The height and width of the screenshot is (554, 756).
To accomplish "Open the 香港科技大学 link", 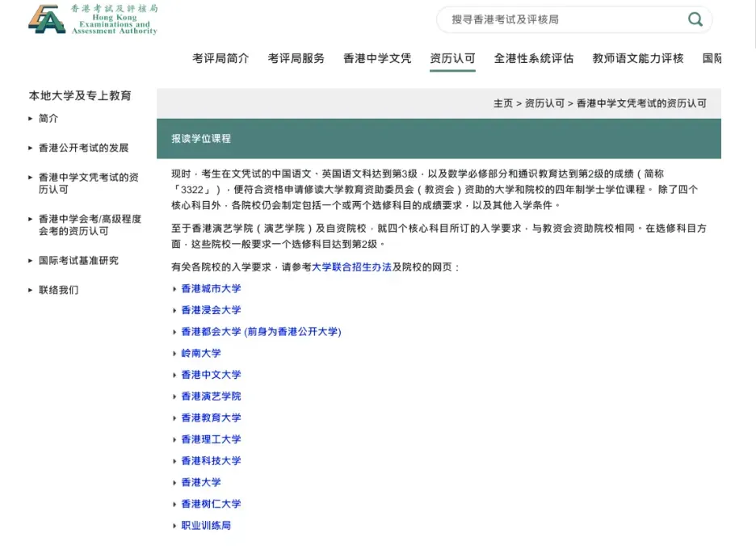I will tap(211, 461).
